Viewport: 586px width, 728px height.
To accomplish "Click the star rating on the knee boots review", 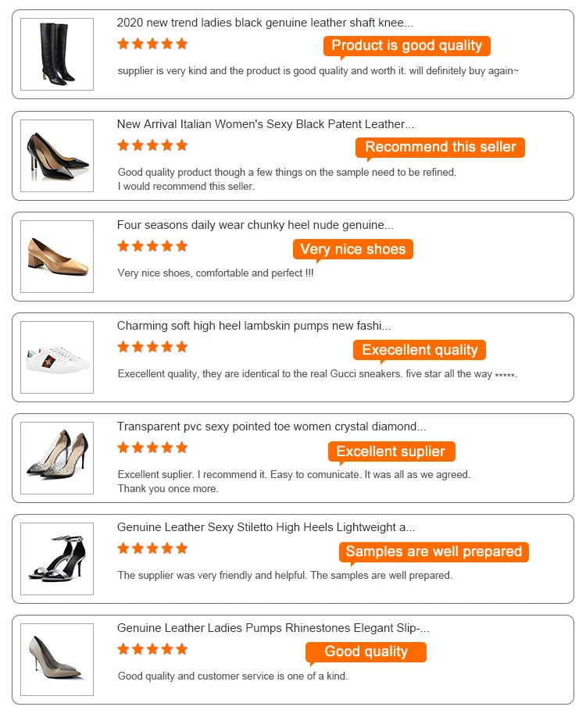I will pos(152,44).
